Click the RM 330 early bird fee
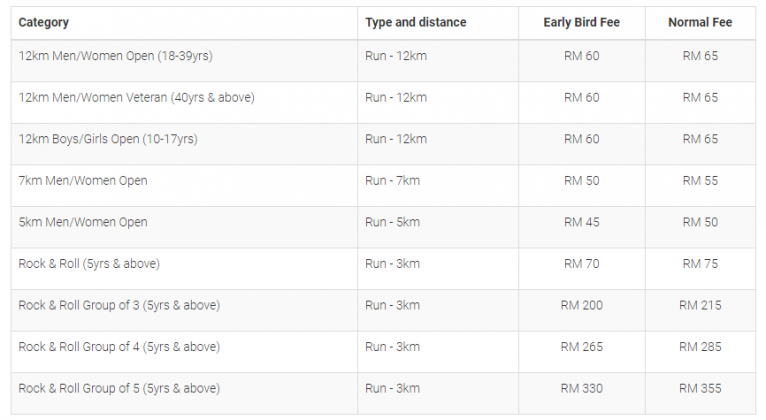This screenshot has height=420, width=766. 581,388
